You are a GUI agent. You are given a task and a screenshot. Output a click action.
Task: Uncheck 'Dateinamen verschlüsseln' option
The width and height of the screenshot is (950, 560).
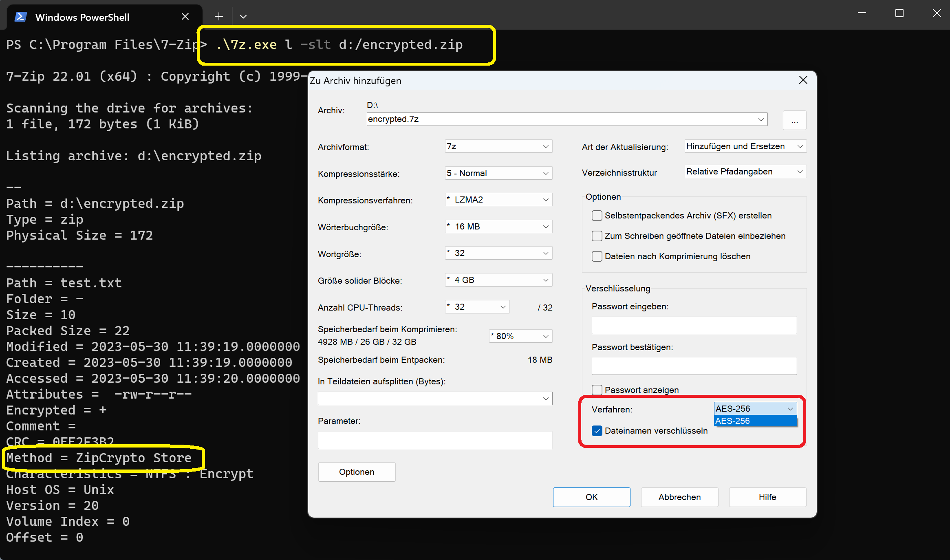pos(597,431)
